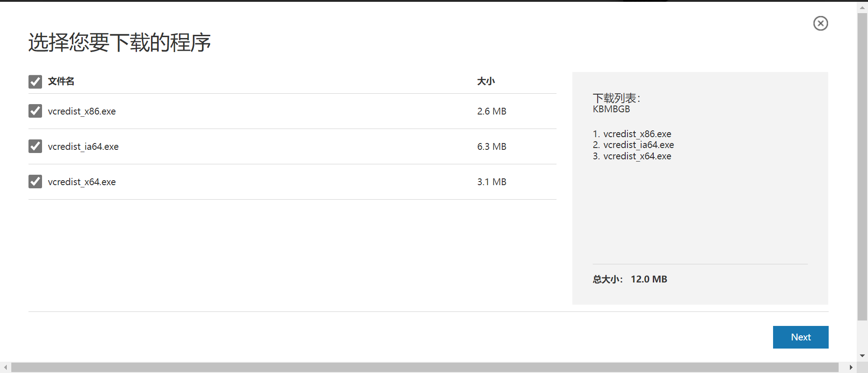Click the vertical scrollbar thumb

click(x=862, y=167)
